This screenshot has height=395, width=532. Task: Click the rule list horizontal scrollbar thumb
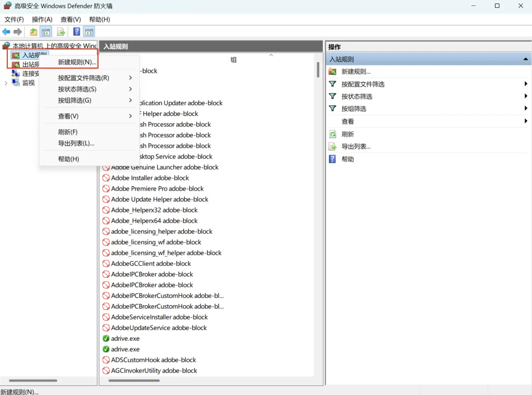pyautogui.click(x=134, y=380)
